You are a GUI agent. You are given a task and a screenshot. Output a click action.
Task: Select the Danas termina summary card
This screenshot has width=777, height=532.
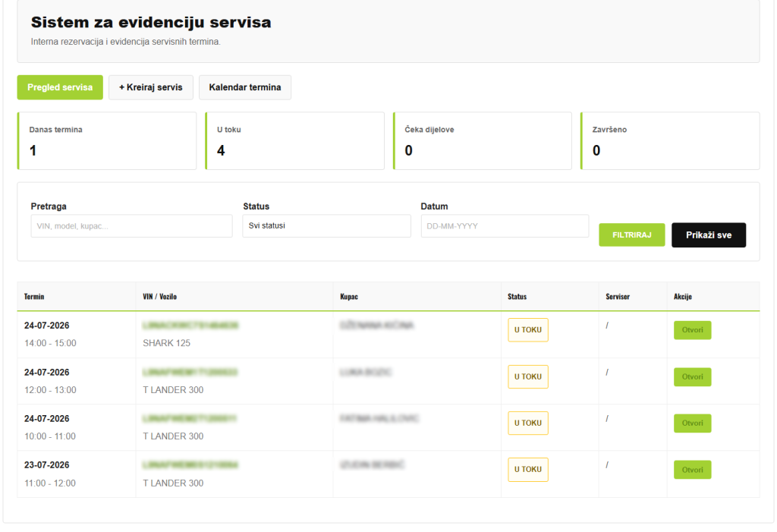[x=107, y=141]
